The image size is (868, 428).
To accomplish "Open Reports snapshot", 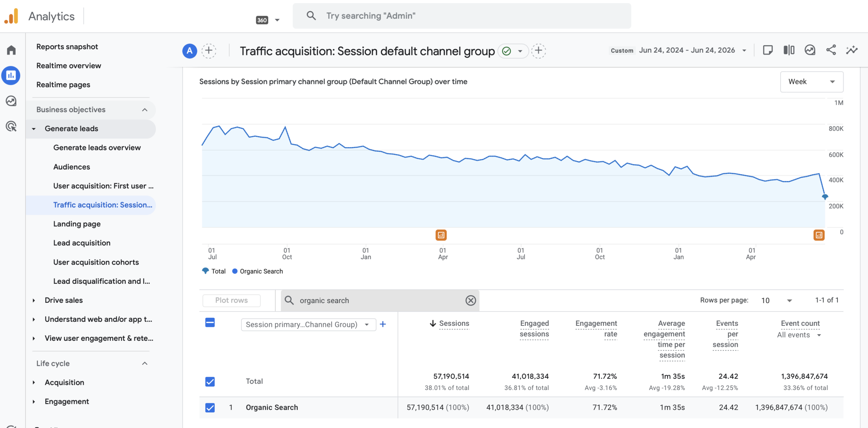I will 67,46.
